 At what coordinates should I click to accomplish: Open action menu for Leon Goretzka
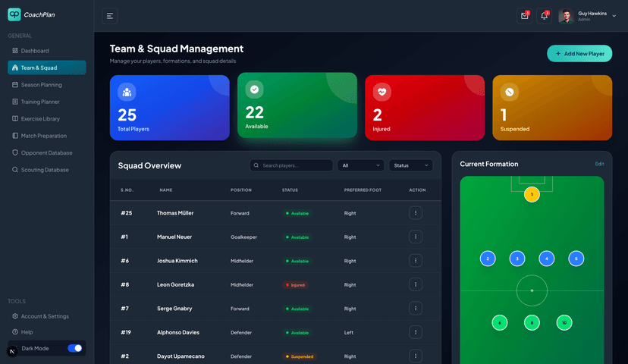(x=415, y=284)
